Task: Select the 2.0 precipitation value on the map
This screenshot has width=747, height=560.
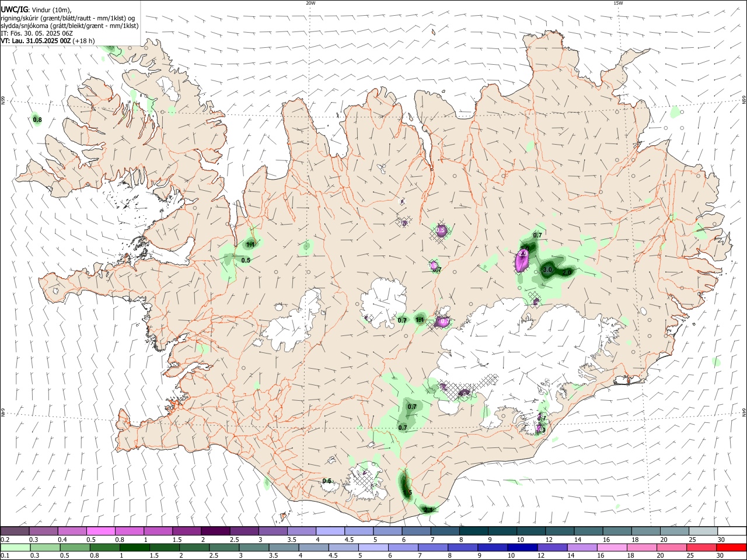Action: coord(567,272)
